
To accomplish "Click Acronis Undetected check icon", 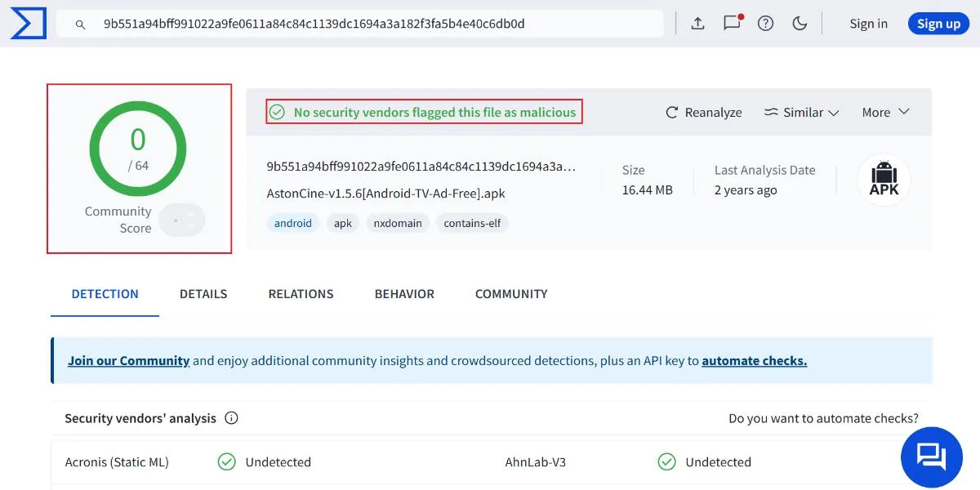I will pos(226,462).
